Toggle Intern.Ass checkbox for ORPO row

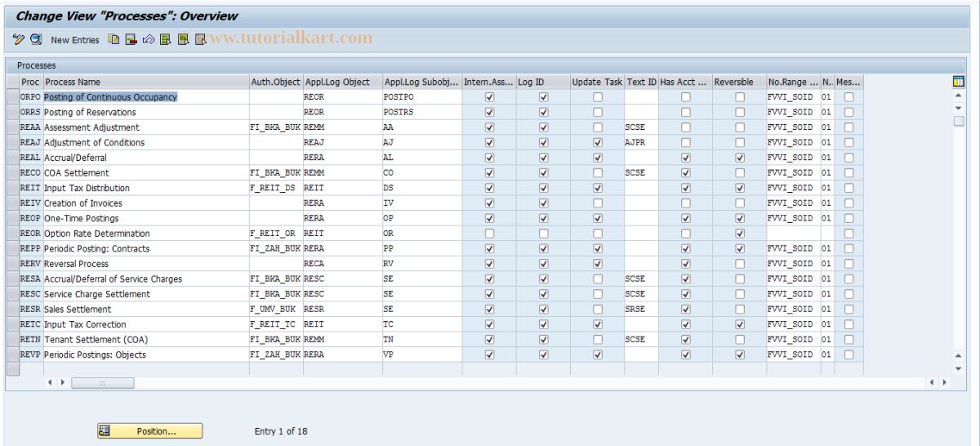[x=489, y=96]
